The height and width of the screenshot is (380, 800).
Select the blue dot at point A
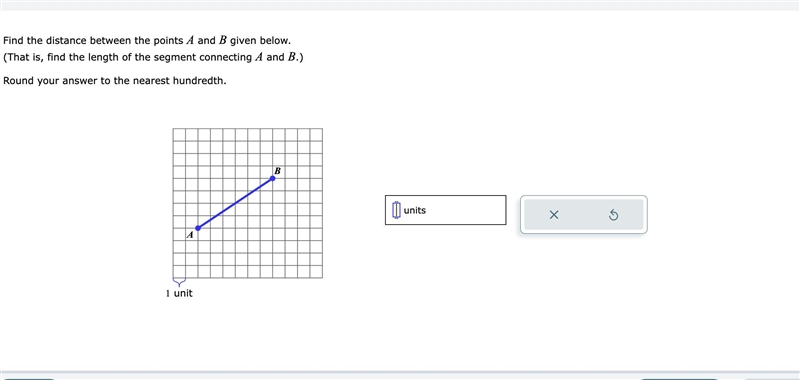[198, 228]
